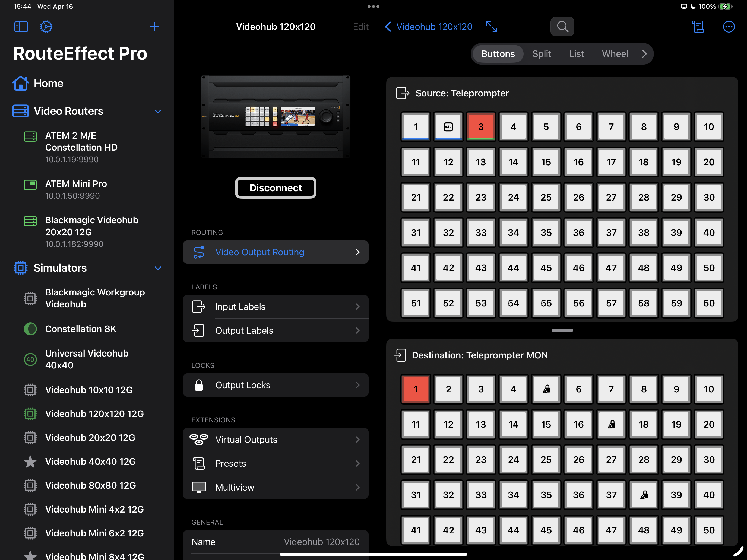Viewport: 747px width, 560px height.
Task: Switch to the Wheel view tab
Action: (615, 54)
